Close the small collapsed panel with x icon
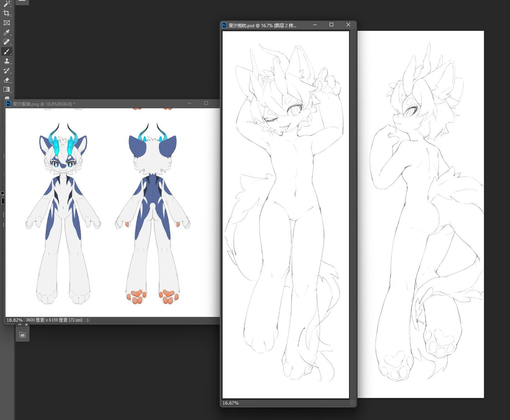The height and width of the screenshot is (420, 510). (x=26, y=324)
